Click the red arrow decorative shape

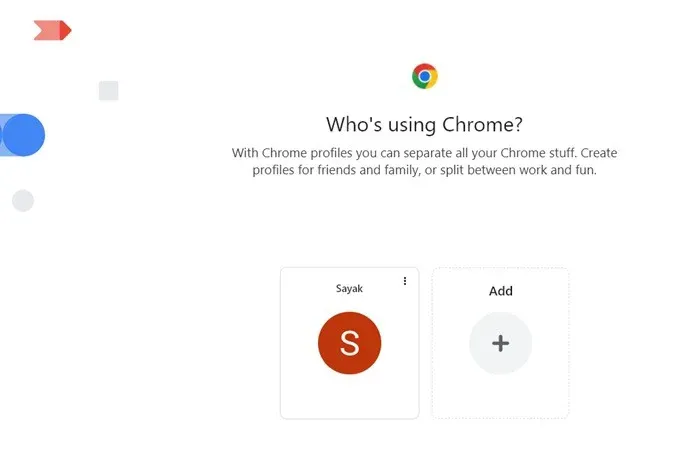point(52,31)
